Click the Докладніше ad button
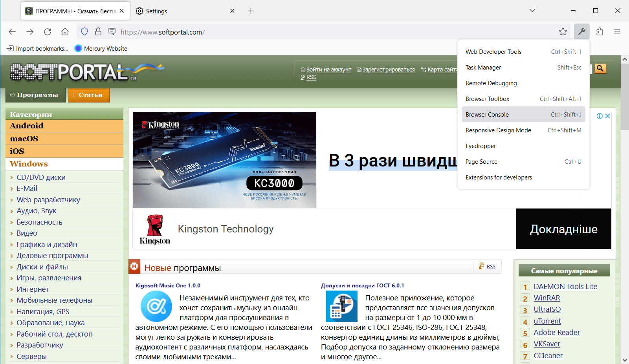The image size is (629, 364). pos(563,229)
